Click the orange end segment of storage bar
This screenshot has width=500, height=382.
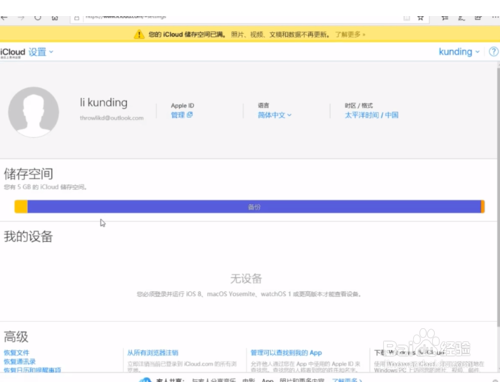click(483, 207)
